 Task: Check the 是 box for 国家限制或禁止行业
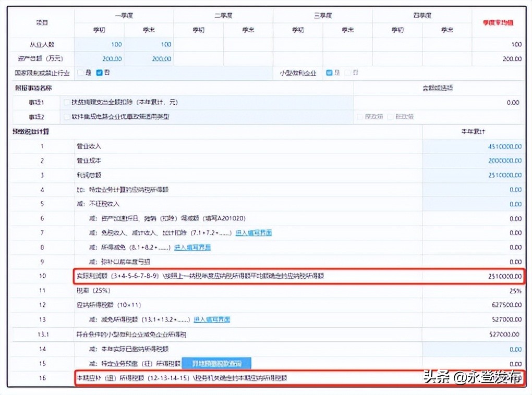[79, 72]
